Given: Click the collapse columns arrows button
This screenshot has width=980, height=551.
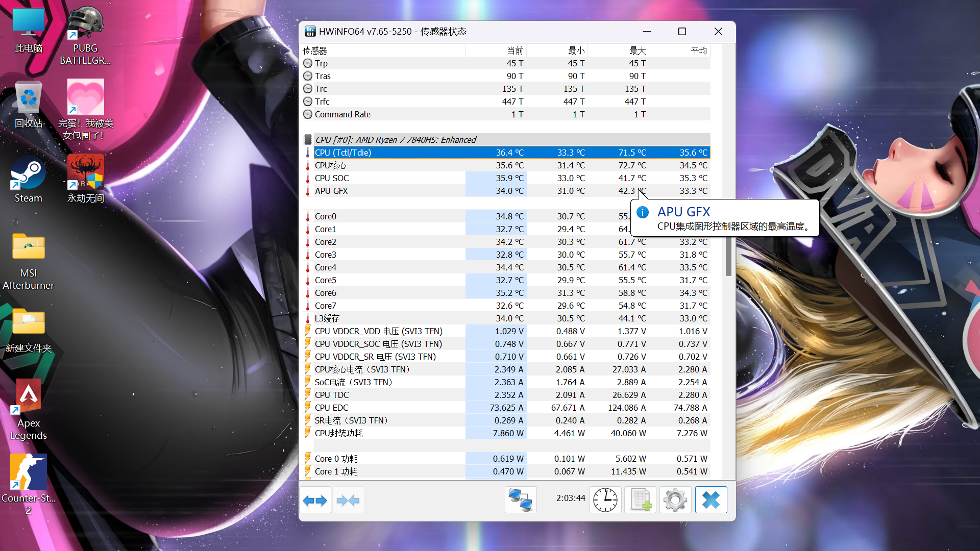Looking at the screenshot, I should (348, 500).
